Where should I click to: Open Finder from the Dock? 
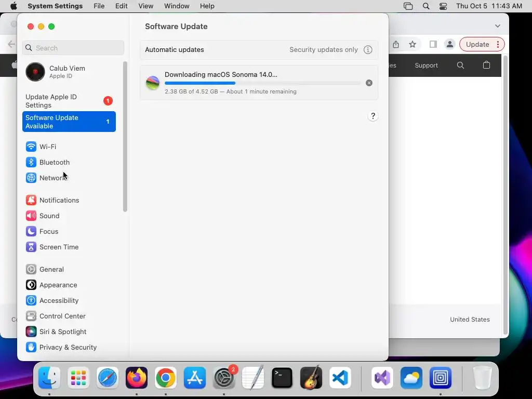[49, 378]
